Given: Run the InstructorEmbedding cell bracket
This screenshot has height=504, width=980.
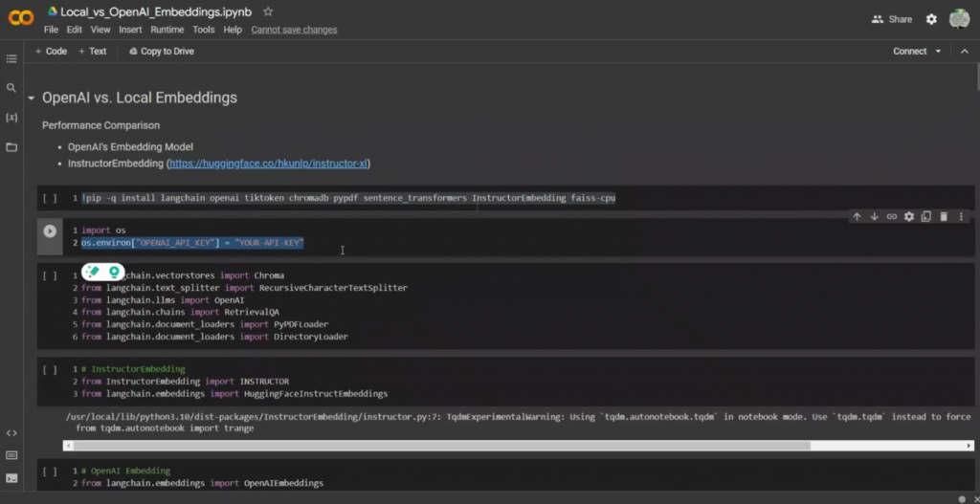Looking at the screenshot, I should tap(50, 370).
